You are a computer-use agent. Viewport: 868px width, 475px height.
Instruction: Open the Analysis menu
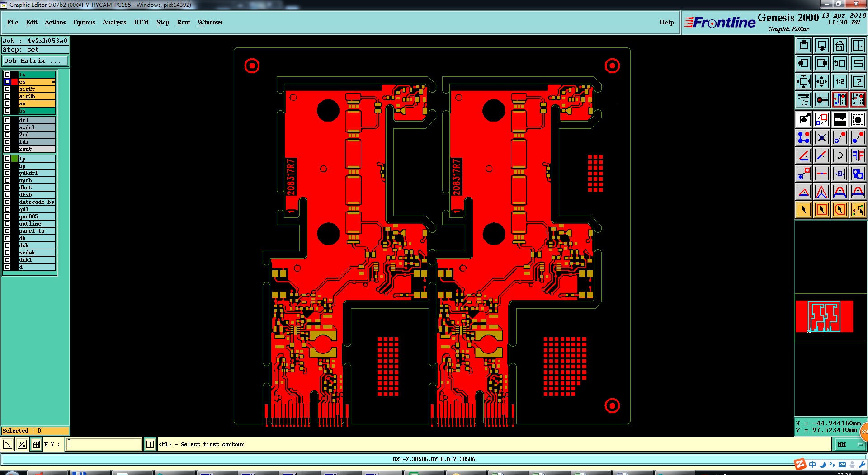pos(114,22)
